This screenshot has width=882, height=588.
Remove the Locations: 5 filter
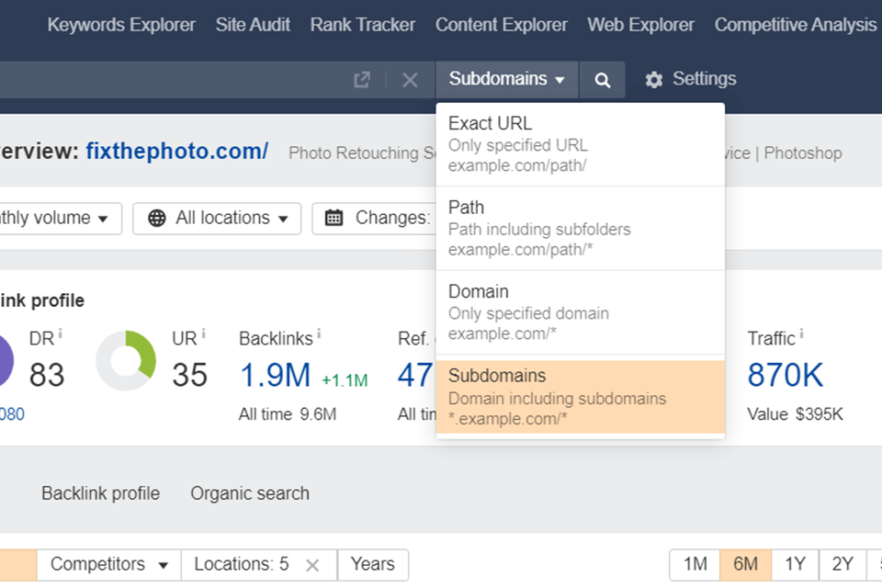(312, 565)
